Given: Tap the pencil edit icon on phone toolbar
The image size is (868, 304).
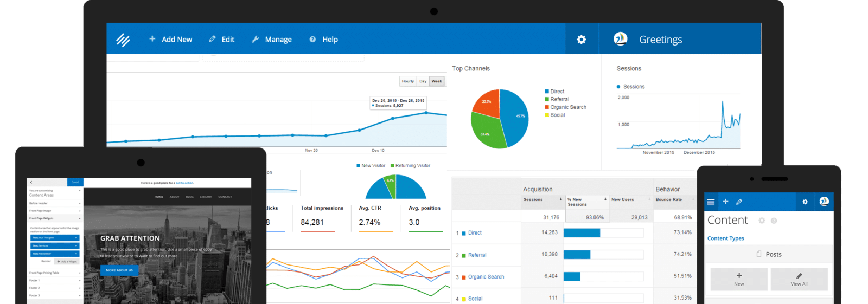Looking at the screenshot, I should coord(739,202).
